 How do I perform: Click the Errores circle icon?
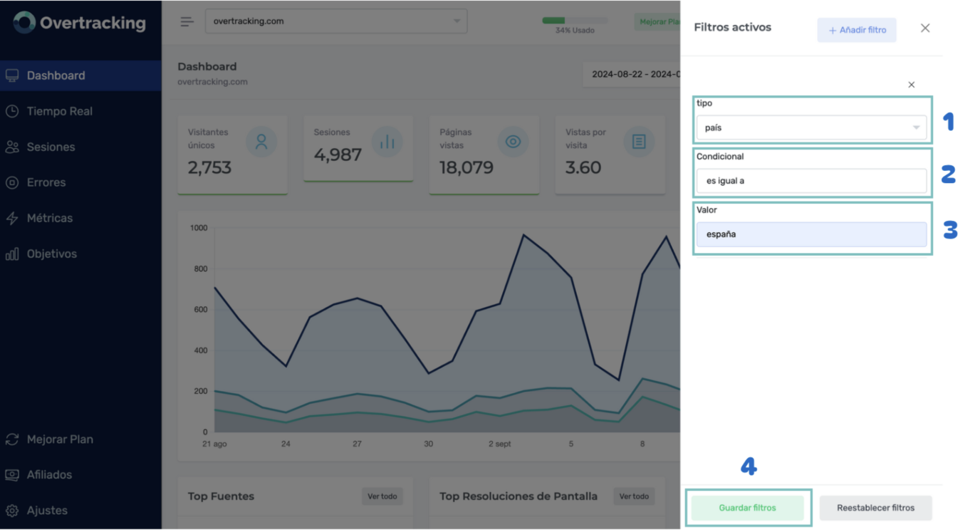(x=12, y=182)
